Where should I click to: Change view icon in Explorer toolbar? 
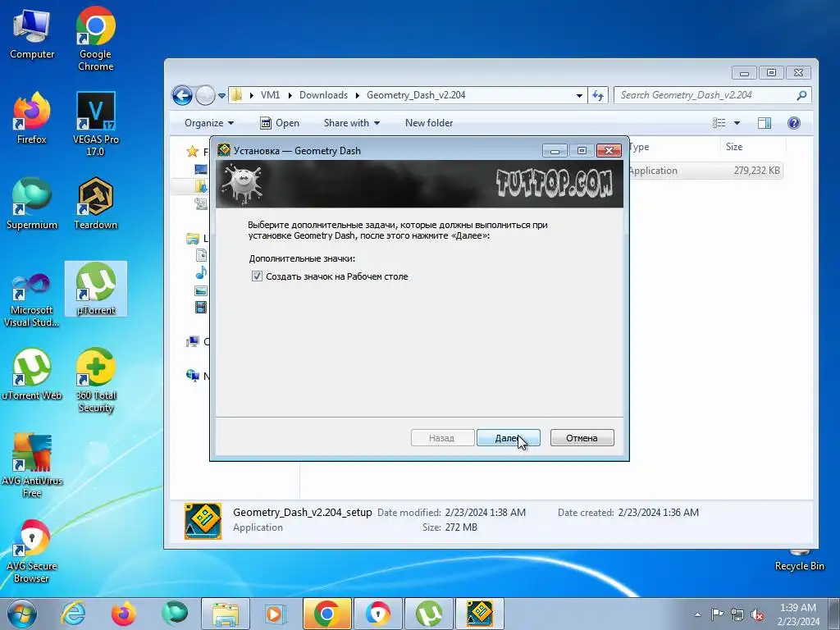click(x=719, y=123)
